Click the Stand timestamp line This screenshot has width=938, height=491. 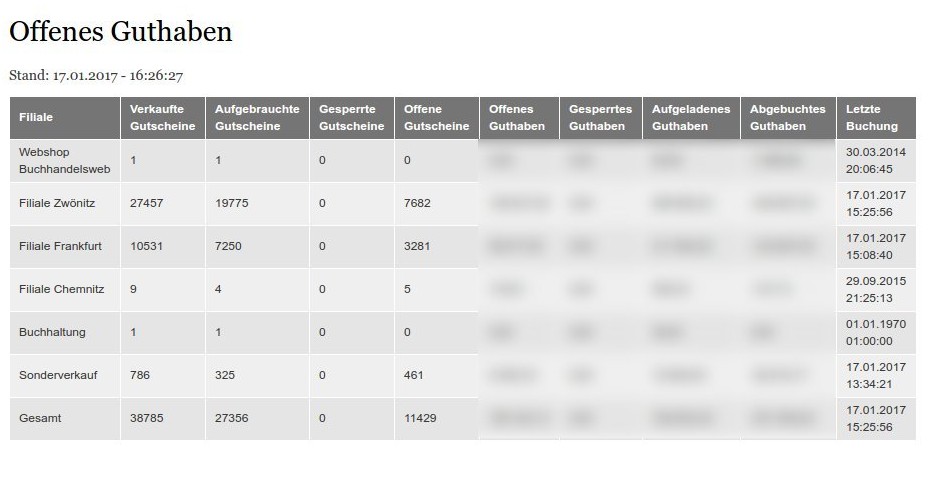96,75
